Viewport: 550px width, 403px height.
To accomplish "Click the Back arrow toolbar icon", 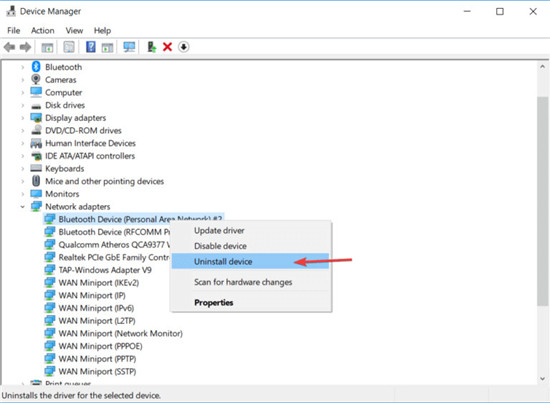I will tap(9, 47).
